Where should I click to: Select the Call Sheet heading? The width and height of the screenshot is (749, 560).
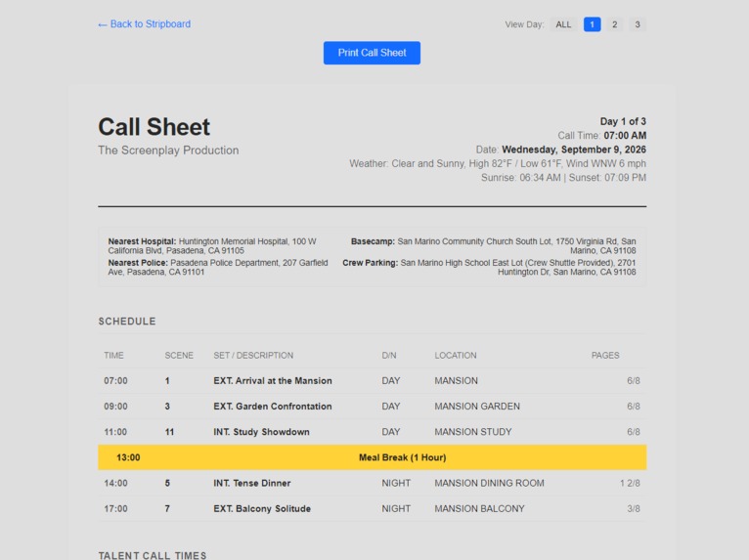point(154,126)
